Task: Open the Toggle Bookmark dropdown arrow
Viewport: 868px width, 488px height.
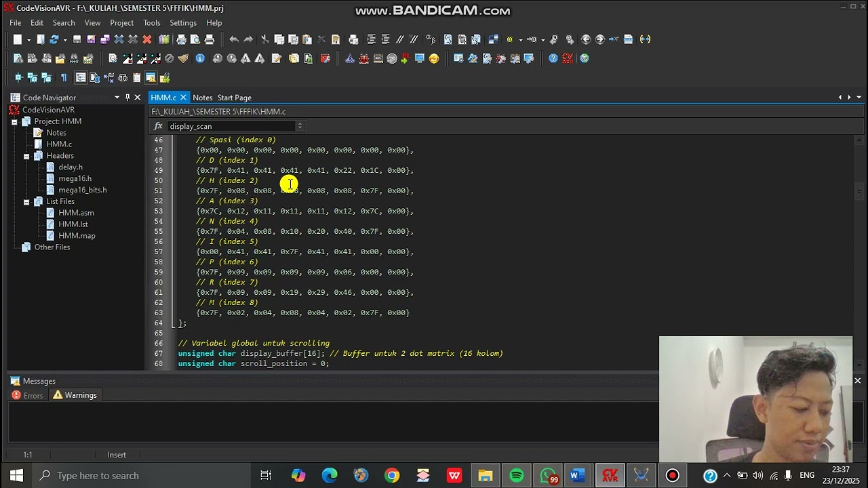Action: 521,39
